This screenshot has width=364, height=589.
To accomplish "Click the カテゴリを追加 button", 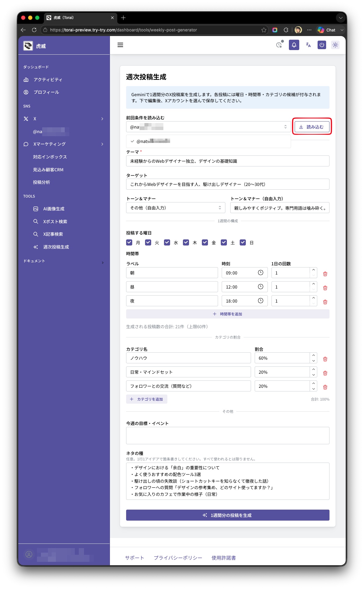I will coord(147,399).
